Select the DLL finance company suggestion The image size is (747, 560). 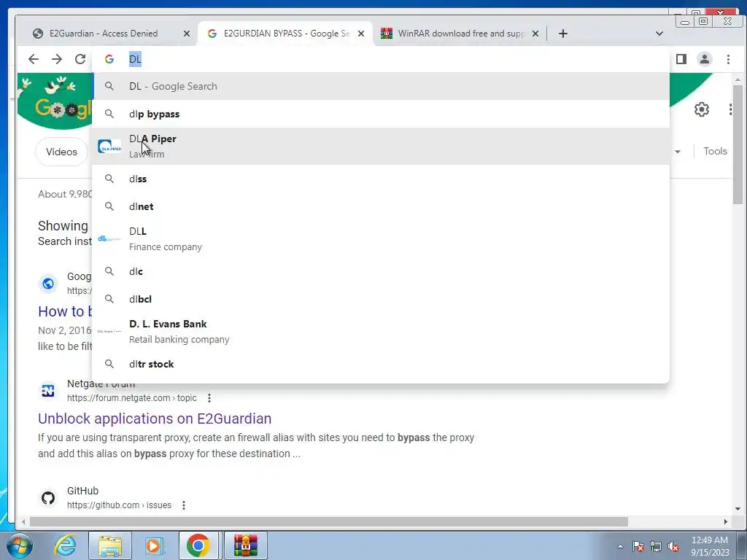(381, 238)
